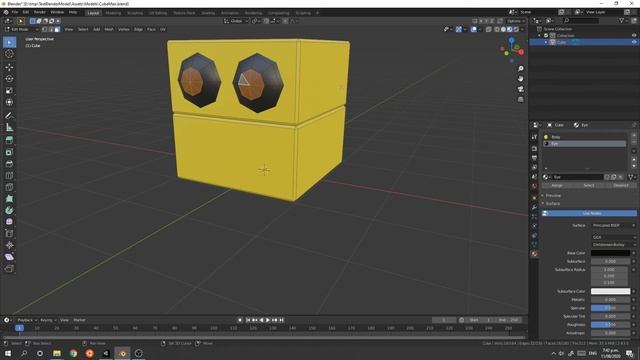This screenshot has width=640, height=360.
Task: Select the Inset Faces tool
Action: click(x=9, y=152)
